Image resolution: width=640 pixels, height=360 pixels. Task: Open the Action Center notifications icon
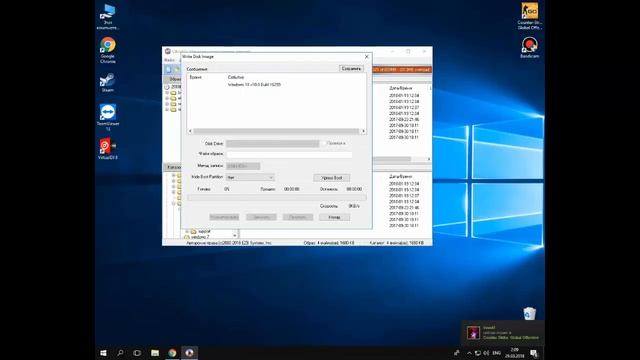tap(534, 353)
